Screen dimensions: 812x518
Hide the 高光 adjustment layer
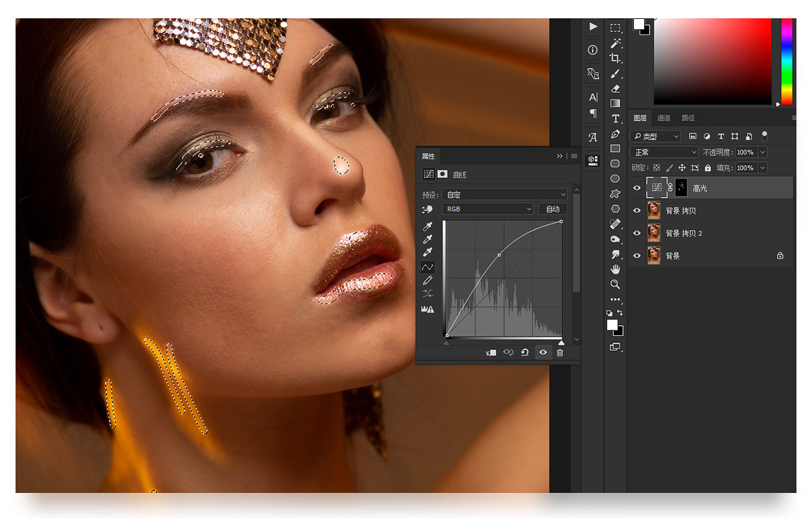[x=637, y=188]
